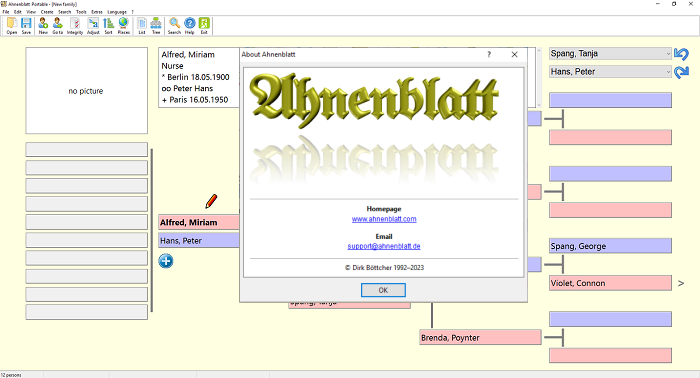This screenshot has height=378, width=700.
Task: Click the support@ahnenblatt.de email link
Action: pyautogui.click(x=384, y=246)
